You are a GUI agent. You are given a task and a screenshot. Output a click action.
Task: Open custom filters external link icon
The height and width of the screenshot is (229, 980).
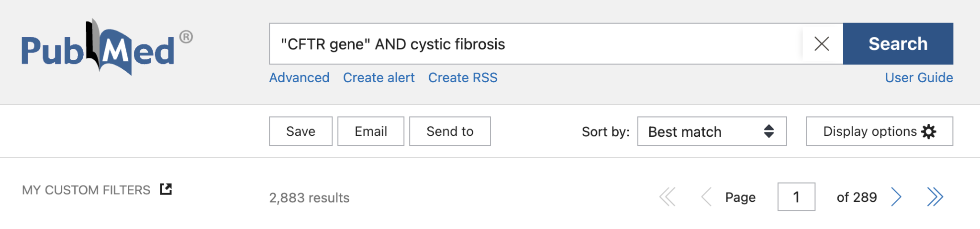click(166, 189)
